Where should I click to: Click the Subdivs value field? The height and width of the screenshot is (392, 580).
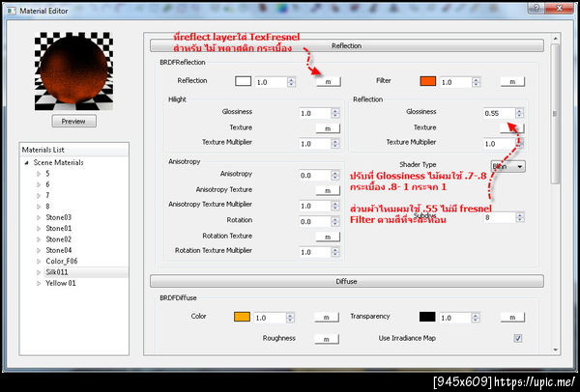(x=500, y=217)
